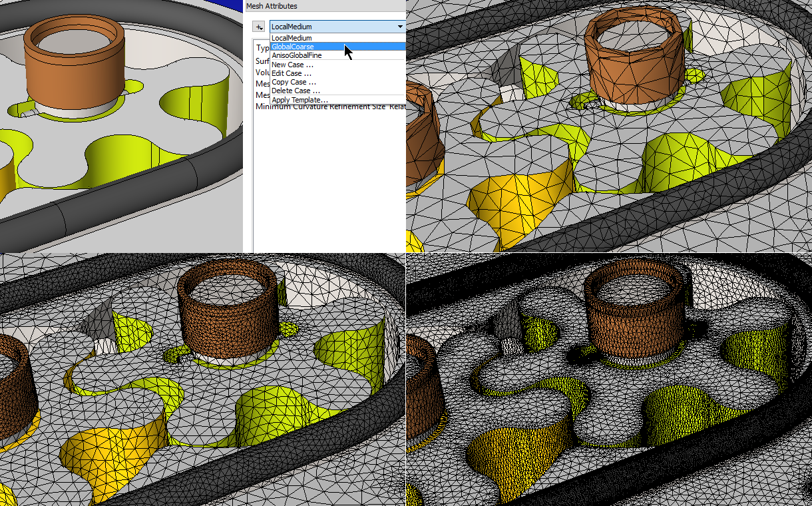Select the AnisoGlobalFine mesh case

click(x=296, y=55)
